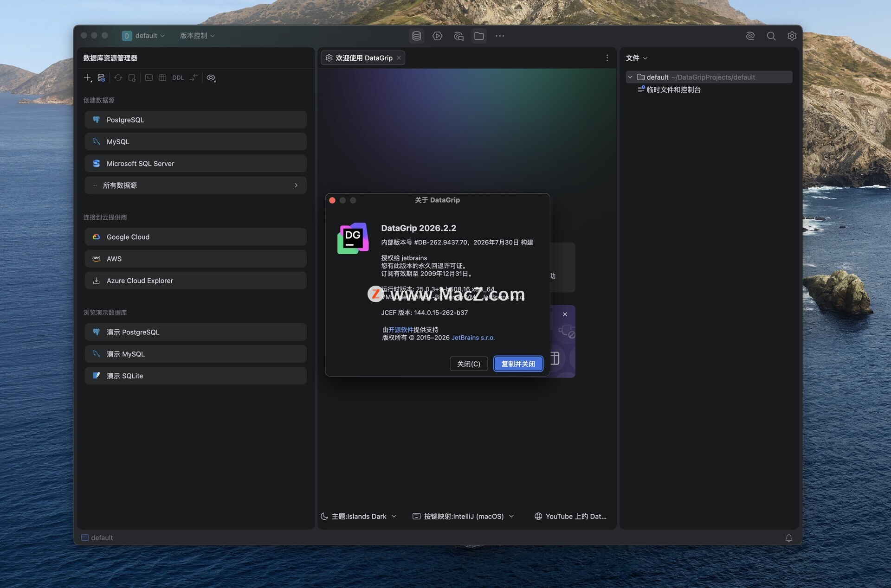
Task: Open the 文件 panel dropdown
Action: tap(637, 58)
